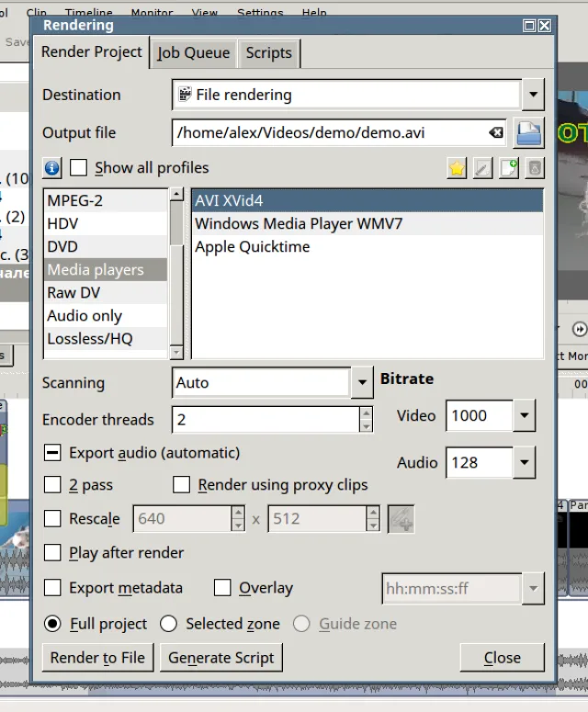Click scroll up arrow of category list
Viewport: 588px width, 712px height.
coord(176,195)
